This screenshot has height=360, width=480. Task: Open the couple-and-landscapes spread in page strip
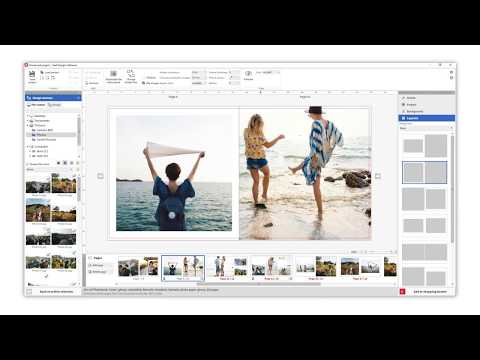tap(227, 268)
